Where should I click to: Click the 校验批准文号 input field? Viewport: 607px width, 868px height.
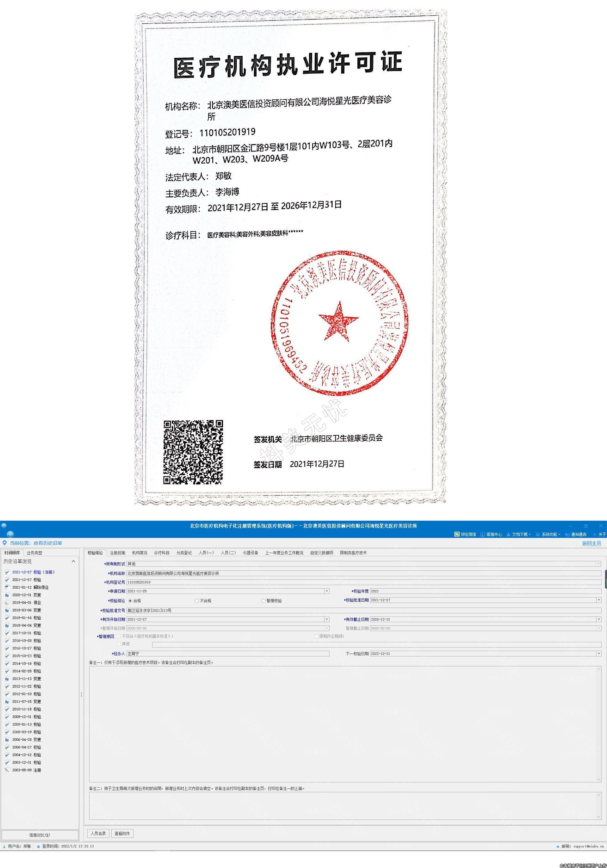[363, 610]
